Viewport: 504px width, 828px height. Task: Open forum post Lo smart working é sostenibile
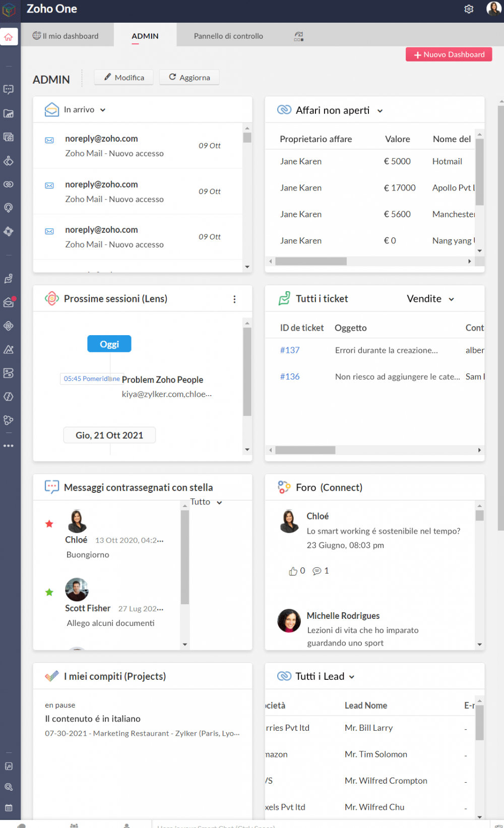coord(384,531)
